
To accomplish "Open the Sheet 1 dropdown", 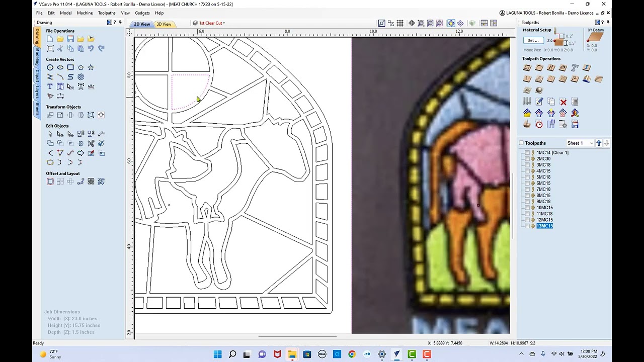I will pyautogui.click(x=580, y=143).
